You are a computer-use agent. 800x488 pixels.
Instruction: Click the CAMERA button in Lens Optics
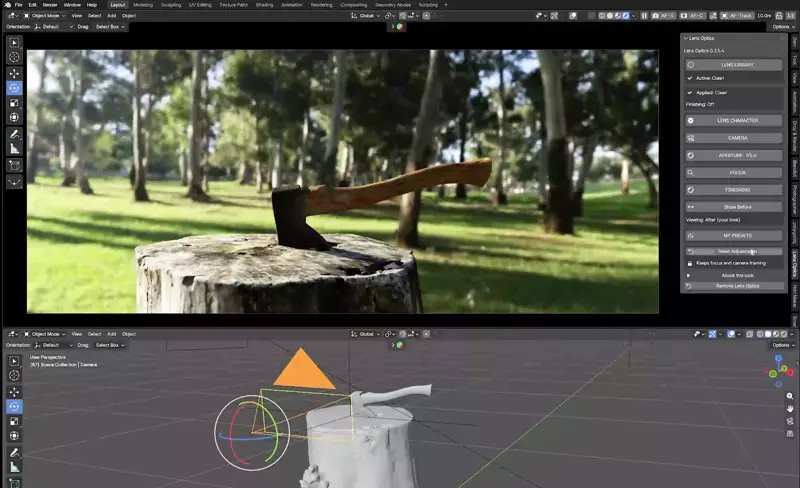tap(734, 138)
